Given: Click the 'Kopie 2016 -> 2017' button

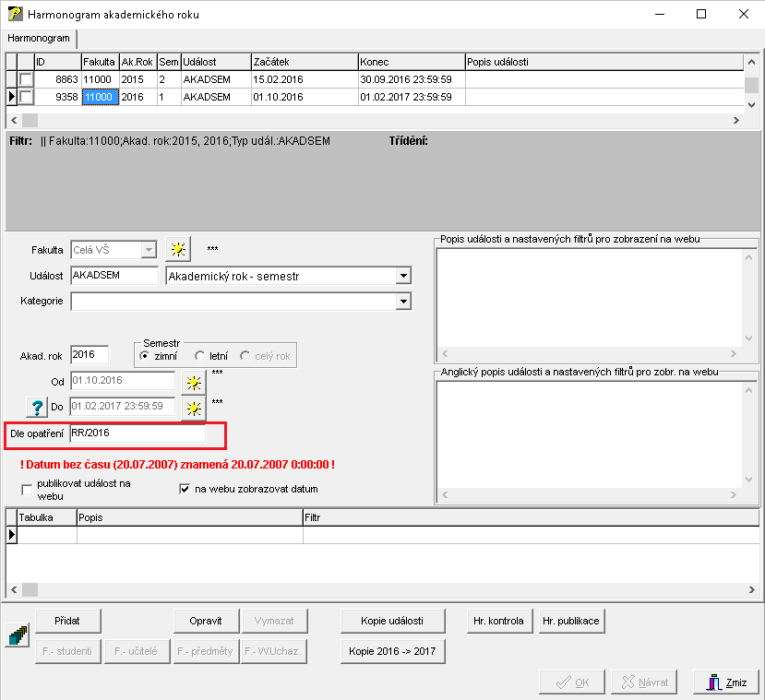Looking at the screenshot, I should [x=393, y=651].
